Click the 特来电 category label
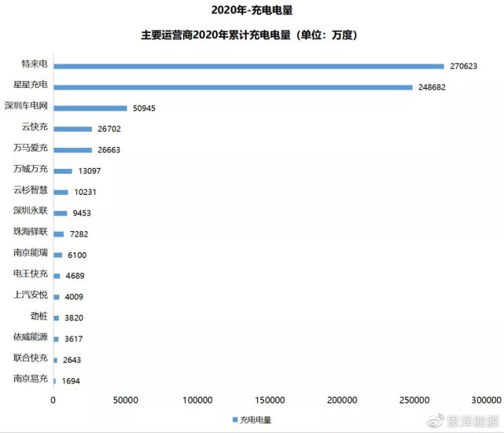The height and width of the screenshot is (433, 504). point(35,64)
